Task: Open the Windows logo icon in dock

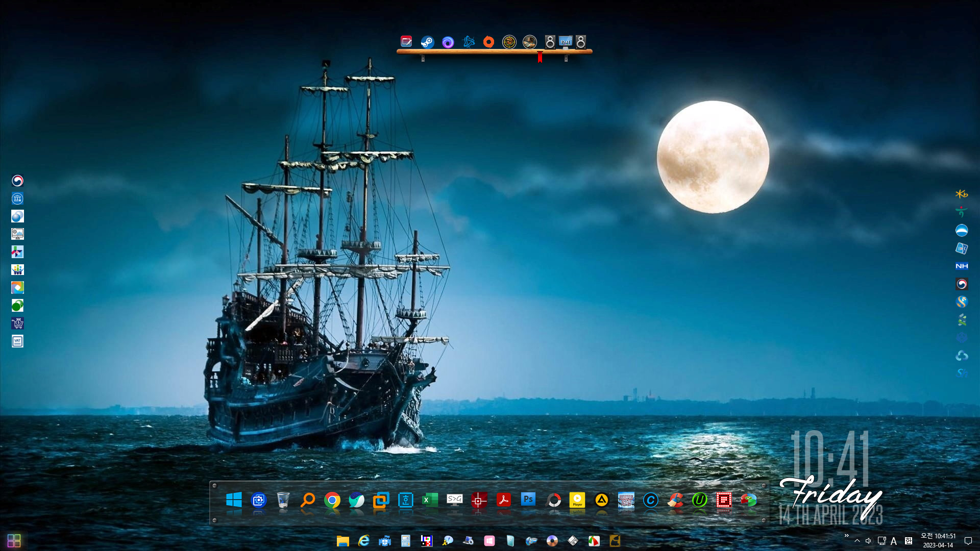Action: pos(234,500)
